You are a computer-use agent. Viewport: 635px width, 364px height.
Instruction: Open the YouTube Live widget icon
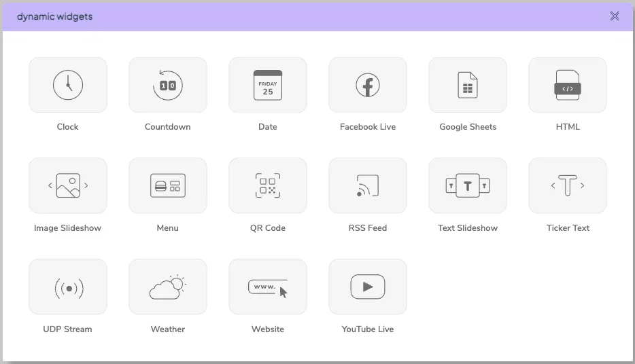coord(368,287)
